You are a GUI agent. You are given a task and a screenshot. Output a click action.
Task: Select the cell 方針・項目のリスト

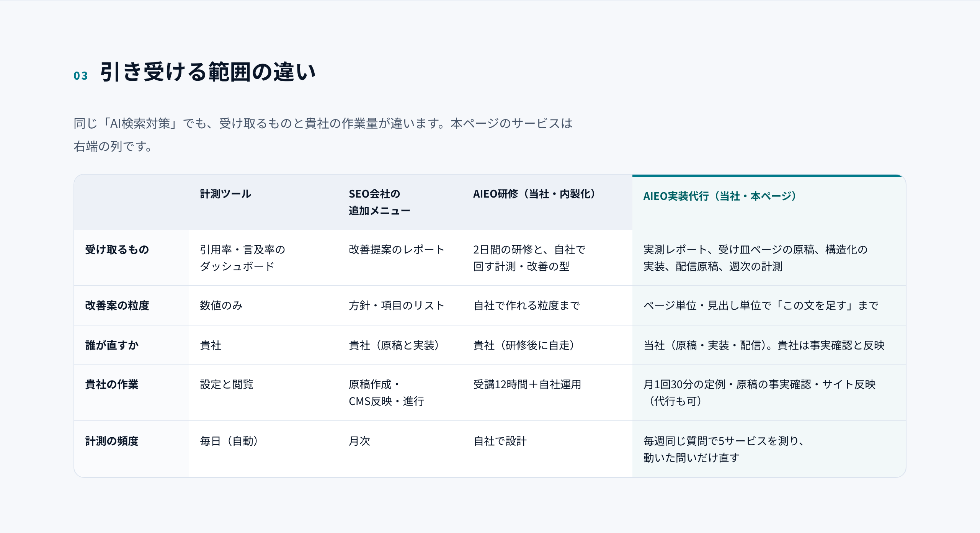397,306
